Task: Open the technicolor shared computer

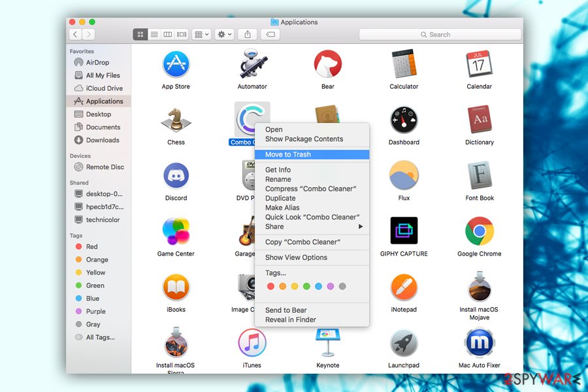Action: [98, 220]
